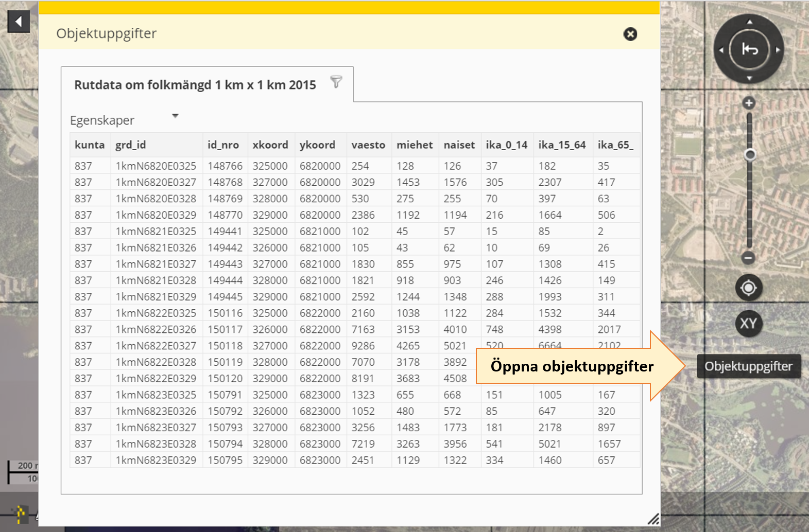Select vaesto cell 2386
The image size is (809, 532).
[x=369, y=215]
